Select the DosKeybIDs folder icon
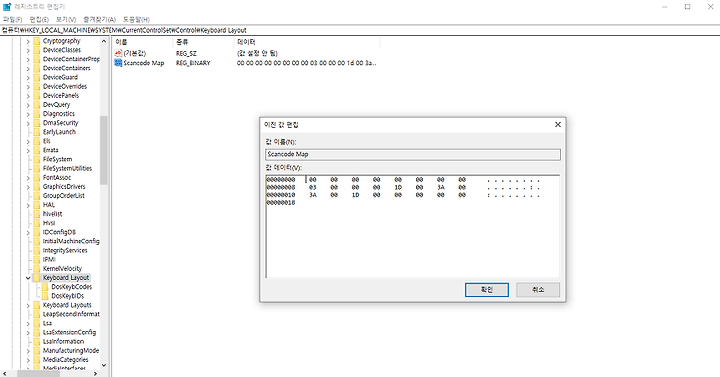The width and height of the screenshot is (720, 377). [x=45, y=296]
